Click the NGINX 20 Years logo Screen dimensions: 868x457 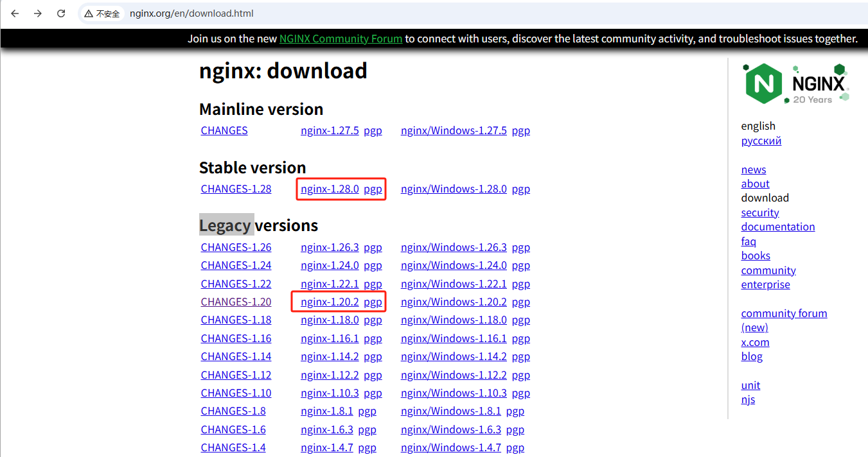pos(797,83)
